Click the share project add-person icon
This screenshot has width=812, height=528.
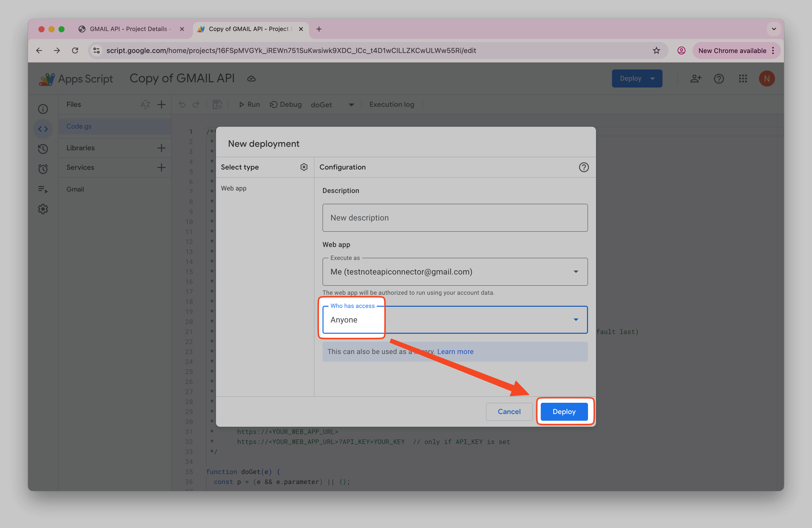click(696, 79)
